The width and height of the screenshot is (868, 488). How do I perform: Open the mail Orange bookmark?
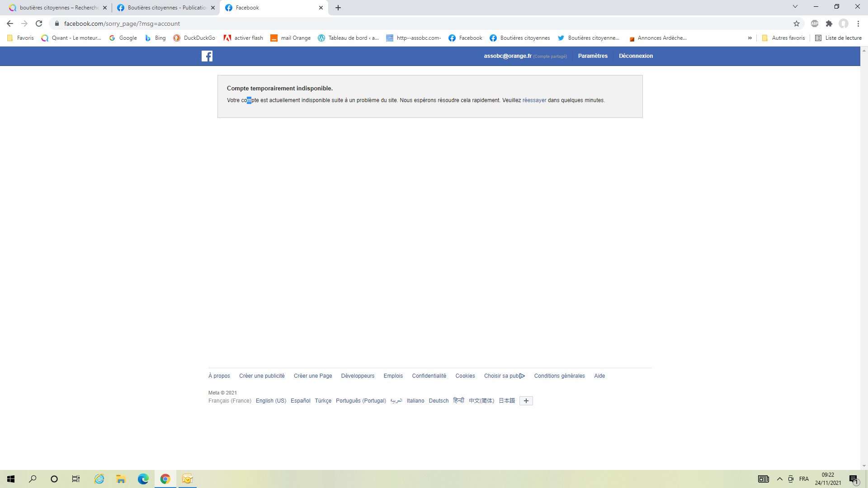click(291, 38)
